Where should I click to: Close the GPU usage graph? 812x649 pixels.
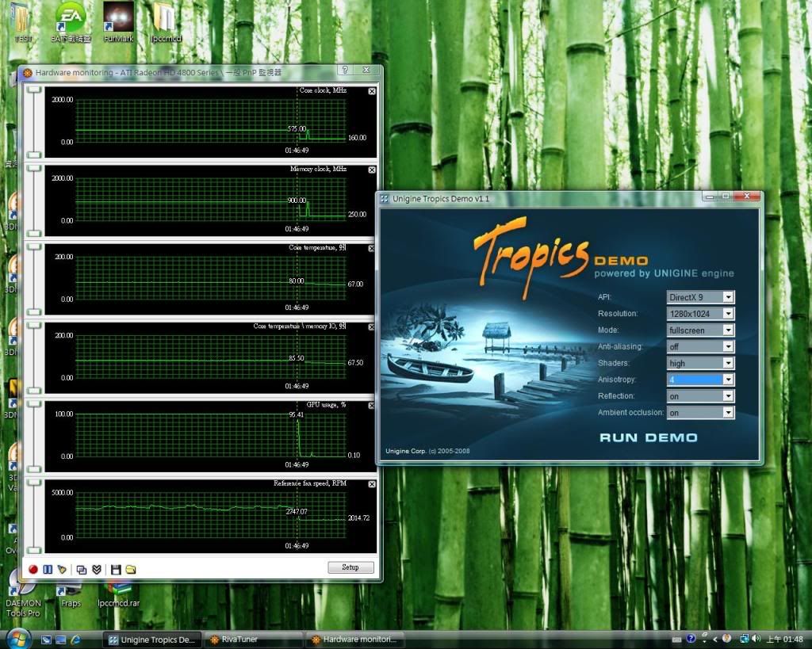coord(372,405)
